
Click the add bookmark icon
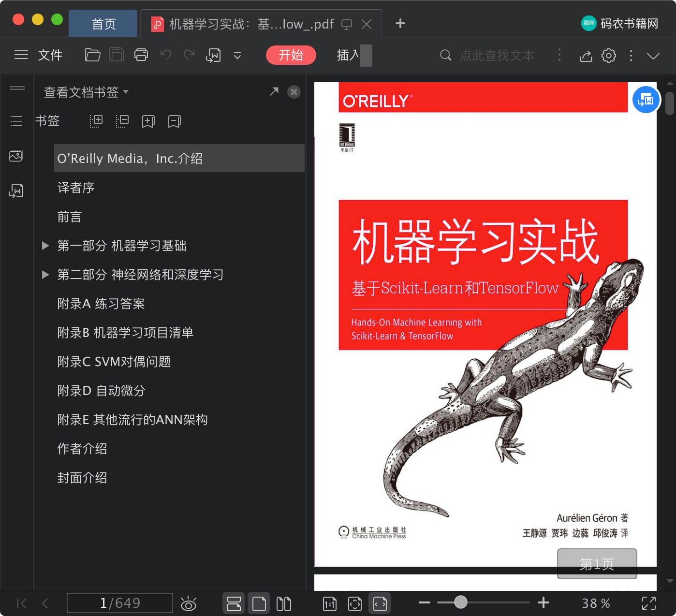[148, 121]
